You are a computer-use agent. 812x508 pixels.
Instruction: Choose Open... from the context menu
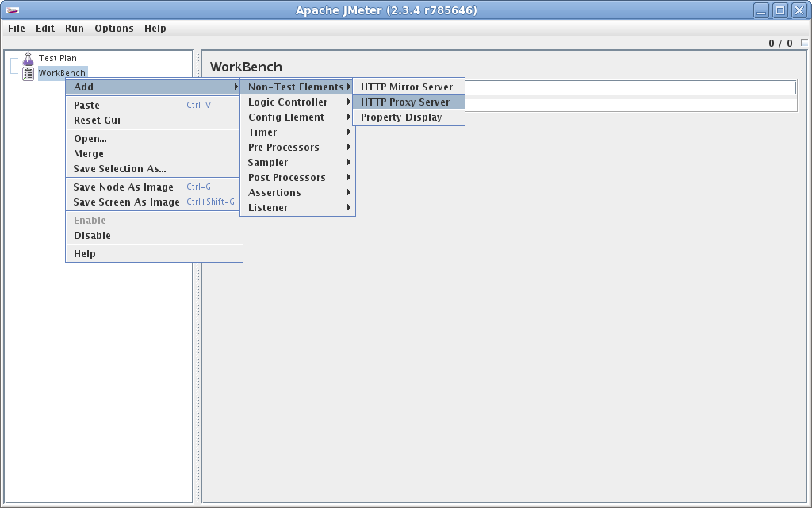tap(154, 139)
